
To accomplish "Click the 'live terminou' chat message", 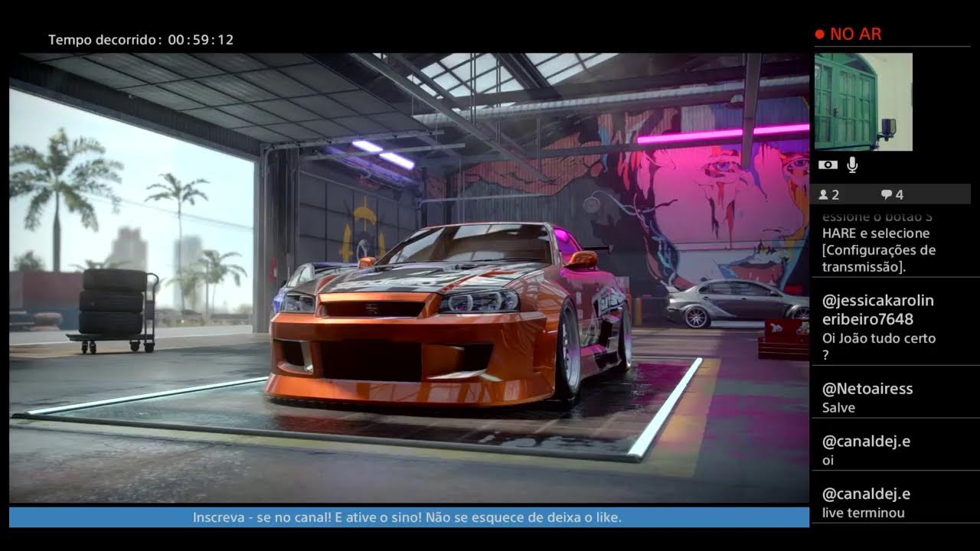I will 863,513.
